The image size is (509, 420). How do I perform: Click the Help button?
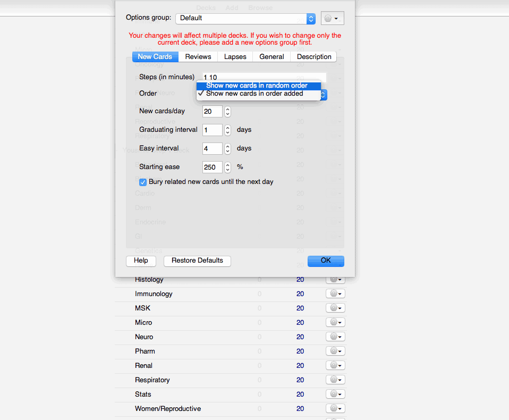(x=141, y=261)
